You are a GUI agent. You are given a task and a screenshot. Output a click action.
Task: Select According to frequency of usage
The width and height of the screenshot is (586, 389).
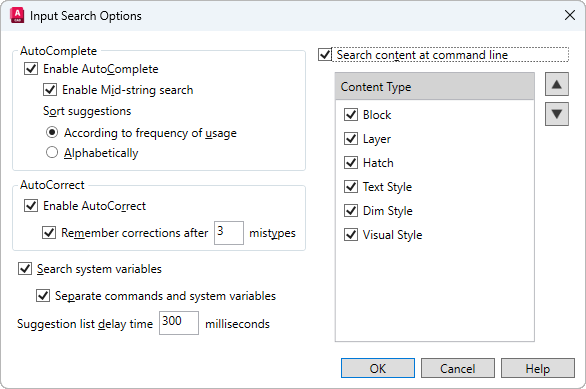coord(52,132)
